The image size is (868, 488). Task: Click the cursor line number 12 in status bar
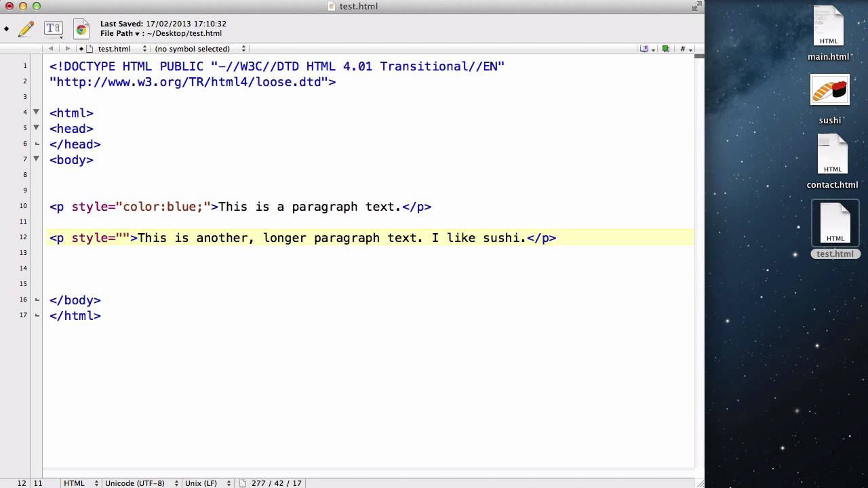[22, 483]
